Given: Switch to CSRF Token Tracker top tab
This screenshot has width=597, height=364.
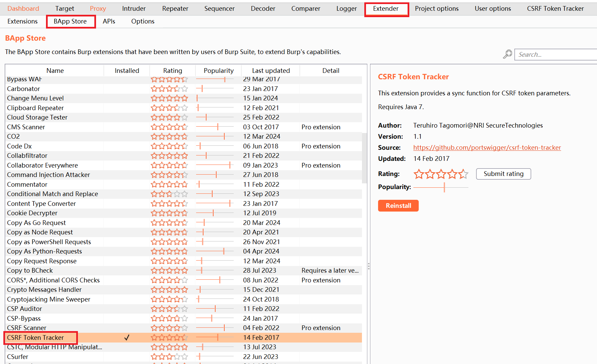Looking at the screenshot, I should tap(555, 8).
